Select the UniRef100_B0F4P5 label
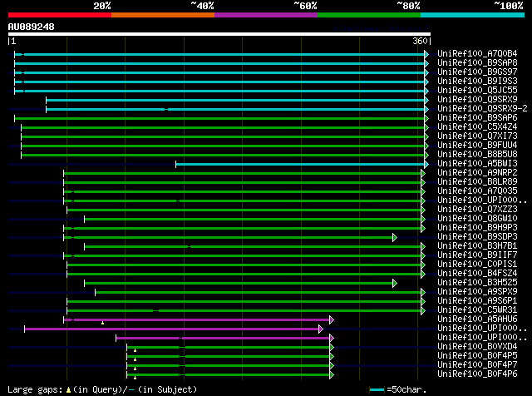This screenshot has width=532, height=396. (x=477, y=356)
